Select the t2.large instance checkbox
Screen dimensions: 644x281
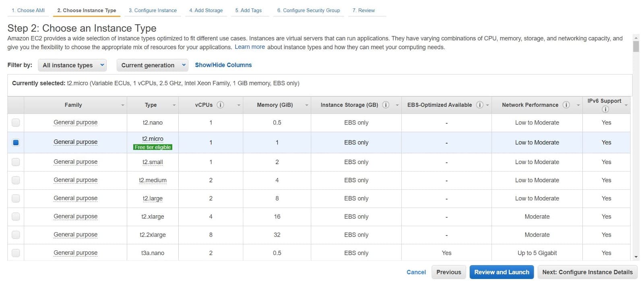[16, 198]
